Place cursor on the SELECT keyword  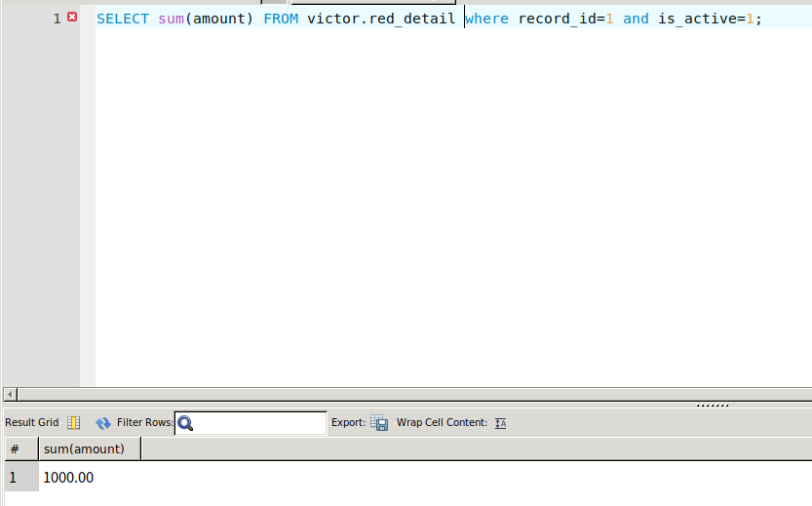click(122, 19)
